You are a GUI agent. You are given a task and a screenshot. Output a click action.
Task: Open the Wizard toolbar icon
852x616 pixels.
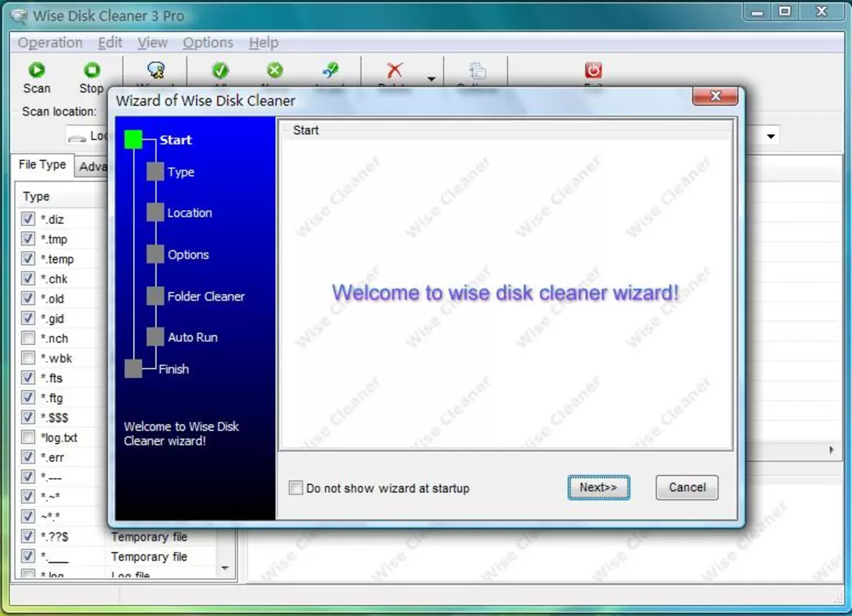tap(156, 70)
